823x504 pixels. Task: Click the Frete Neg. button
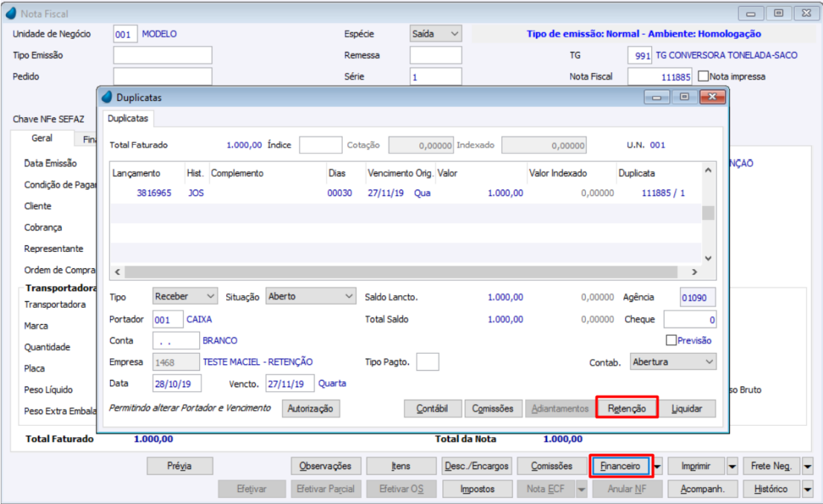coord(771,466)
